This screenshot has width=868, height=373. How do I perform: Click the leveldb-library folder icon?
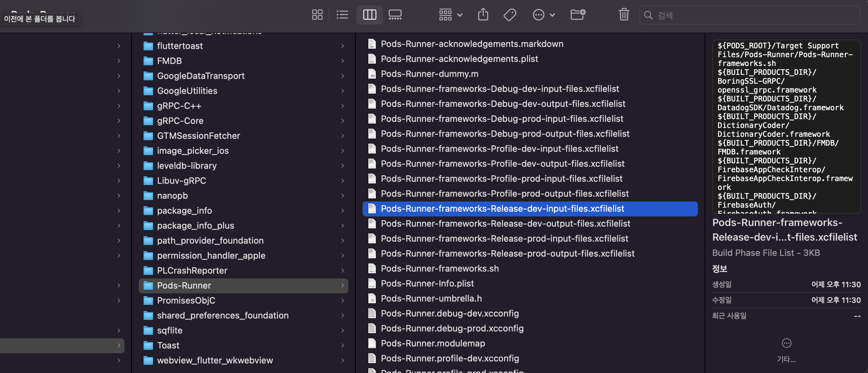pyautogui.click(x=148, y=166)
